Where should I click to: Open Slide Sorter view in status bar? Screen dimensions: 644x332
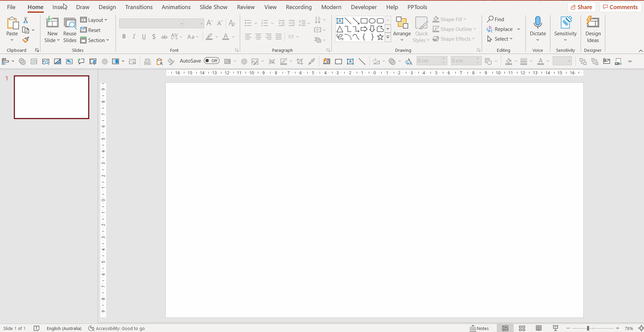522,328
